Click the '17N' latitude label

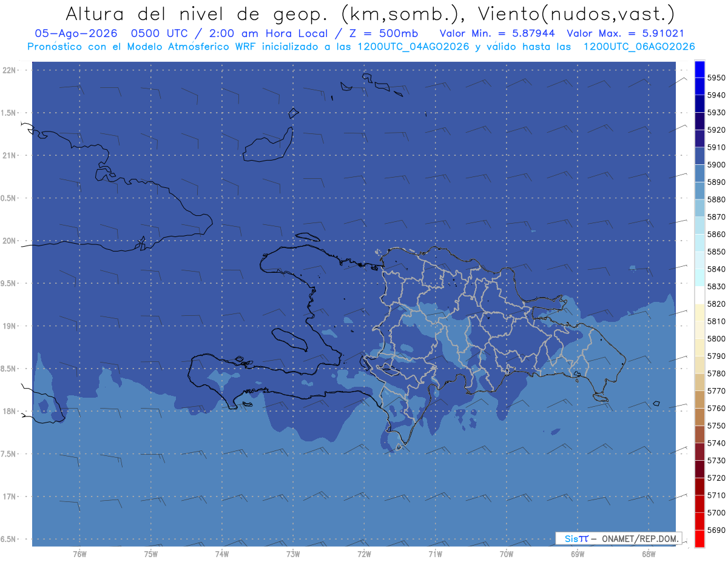point(10,497)
